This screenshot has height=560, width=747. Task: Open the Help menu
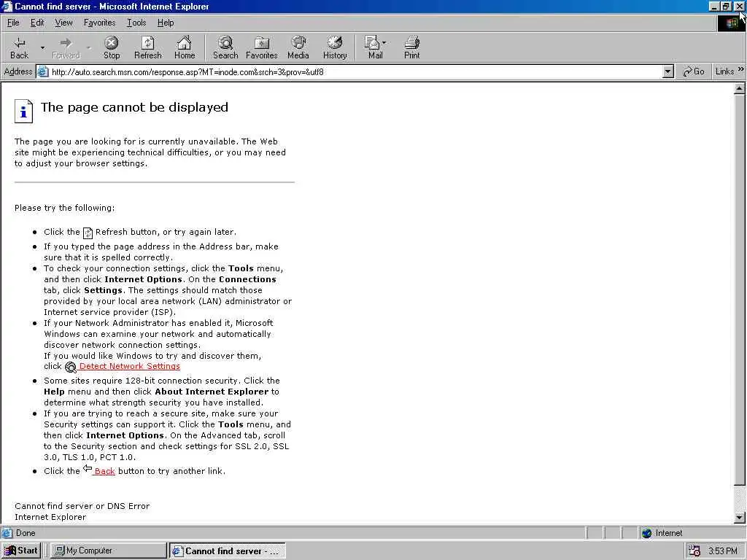pos(166,23)
